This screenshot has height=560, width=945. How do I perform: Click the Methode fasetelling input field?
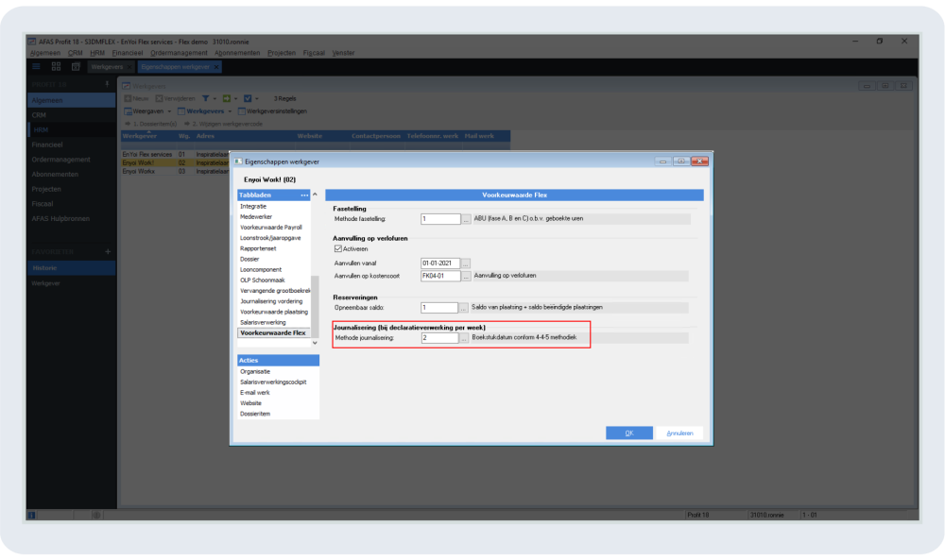[x=440, y=219]
